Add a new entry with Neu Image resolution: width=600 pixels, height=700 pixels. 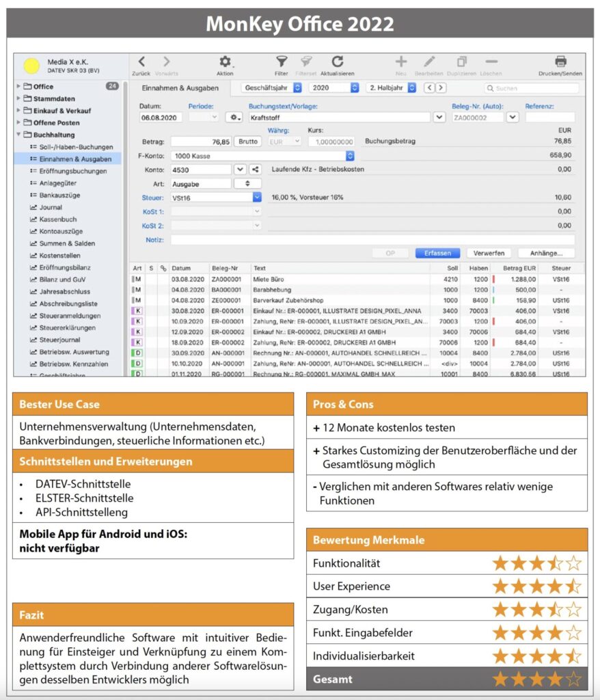click(401, 62)
